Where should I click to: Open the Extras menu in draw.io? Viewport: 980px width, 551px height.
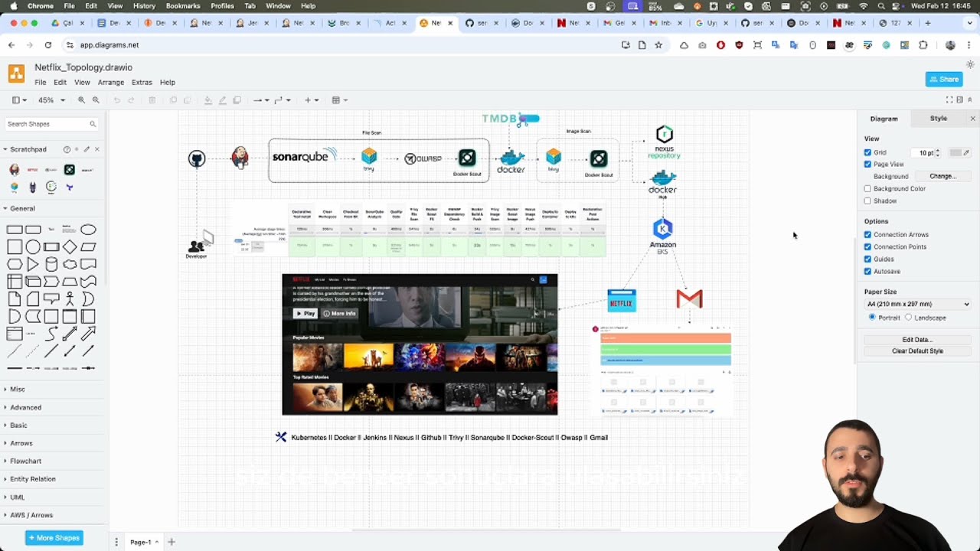[142, 82]
